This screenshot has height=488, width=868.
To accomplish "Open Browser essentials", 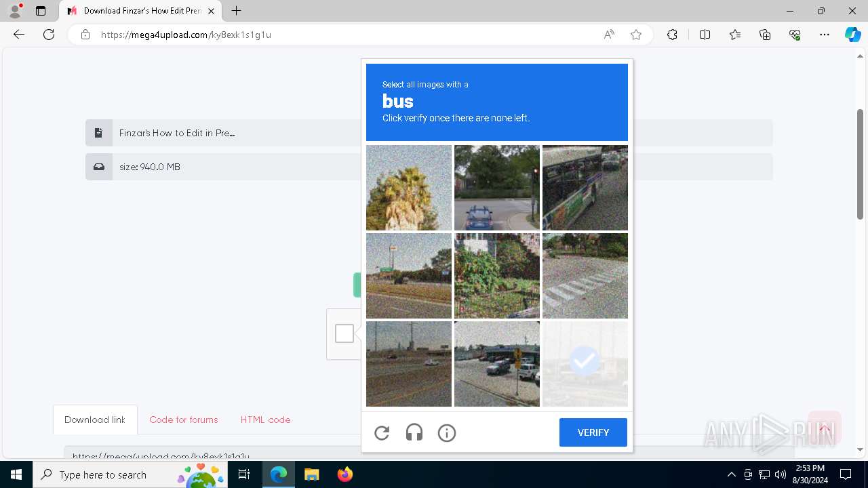I will (x=795, y=35).
